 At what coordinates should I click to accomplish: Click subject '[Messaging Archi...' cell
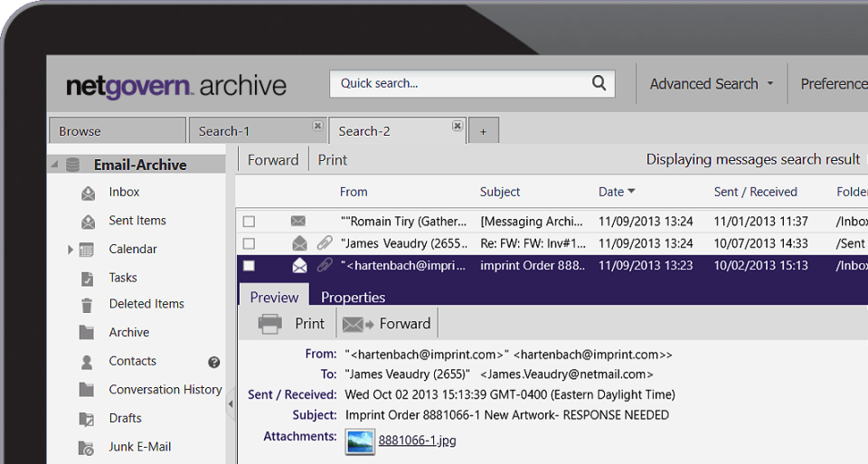532,221
